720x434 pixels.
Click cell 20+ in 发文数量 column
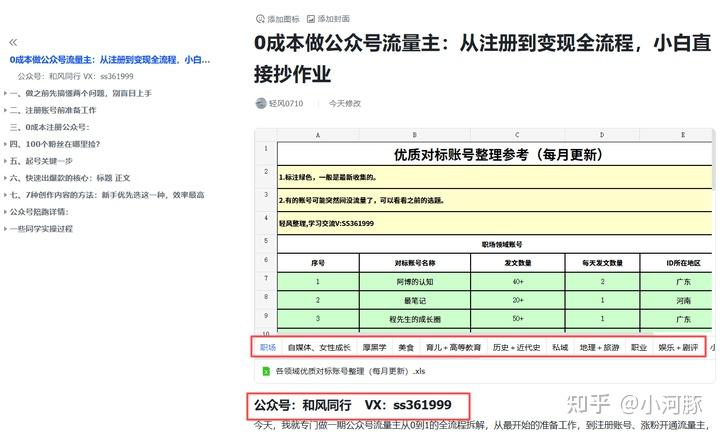pos(518,300)
